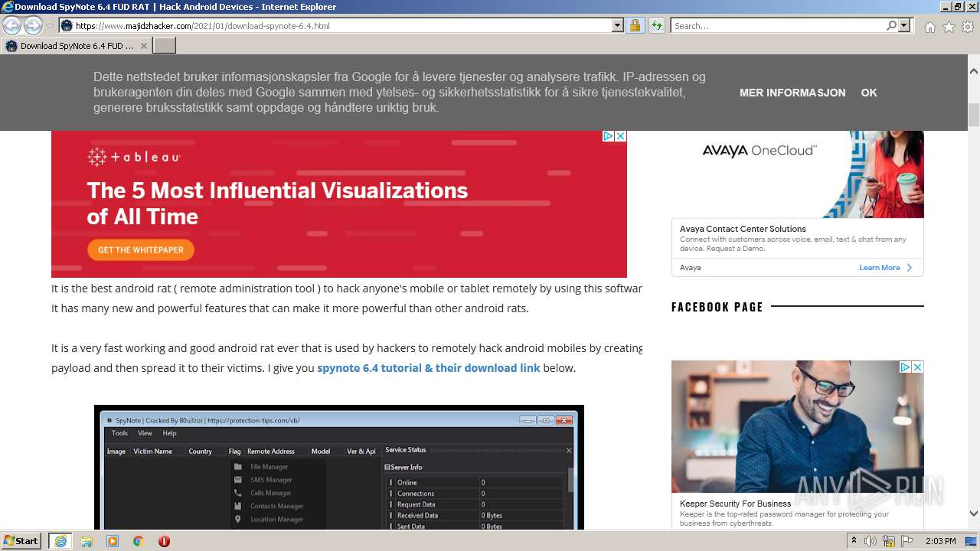Open the red shield taskbar icon

(164, 541)
